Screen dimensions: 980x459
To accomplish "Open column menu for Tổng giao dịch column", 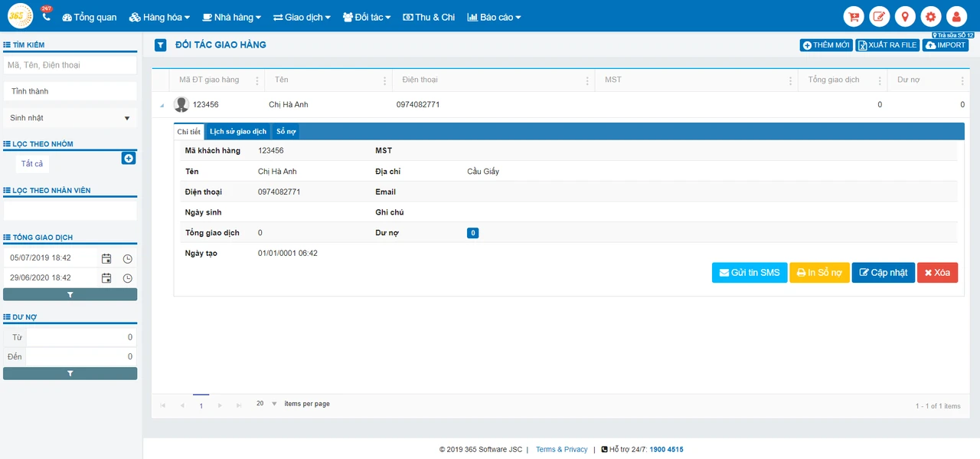I will pyautogui.click(x=880, y=80).
